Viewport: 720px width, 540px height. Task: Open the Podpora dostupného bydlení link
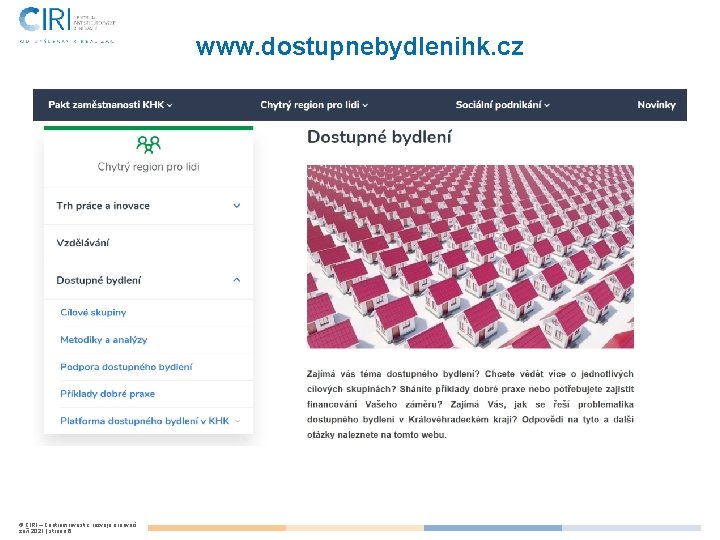[126, 367]
